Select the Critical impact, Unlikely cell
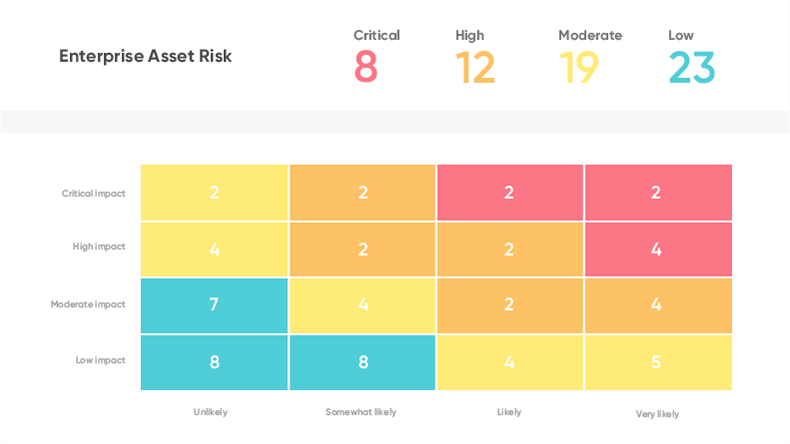 click(214, 193)
